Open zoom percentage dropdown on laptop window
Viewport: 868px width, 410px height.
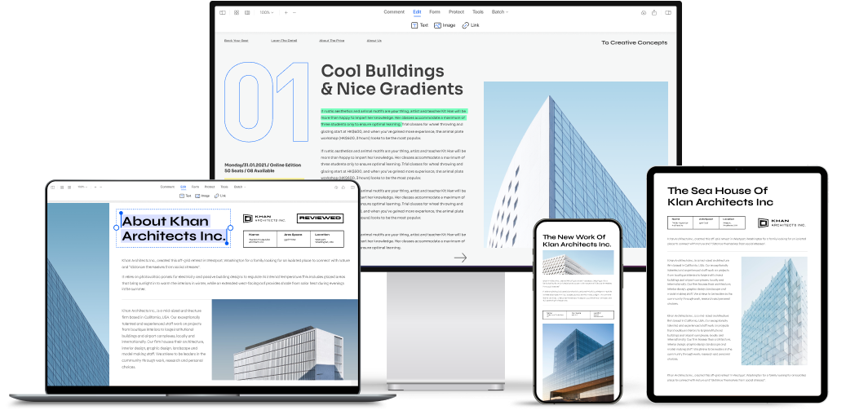coord(82,187)
